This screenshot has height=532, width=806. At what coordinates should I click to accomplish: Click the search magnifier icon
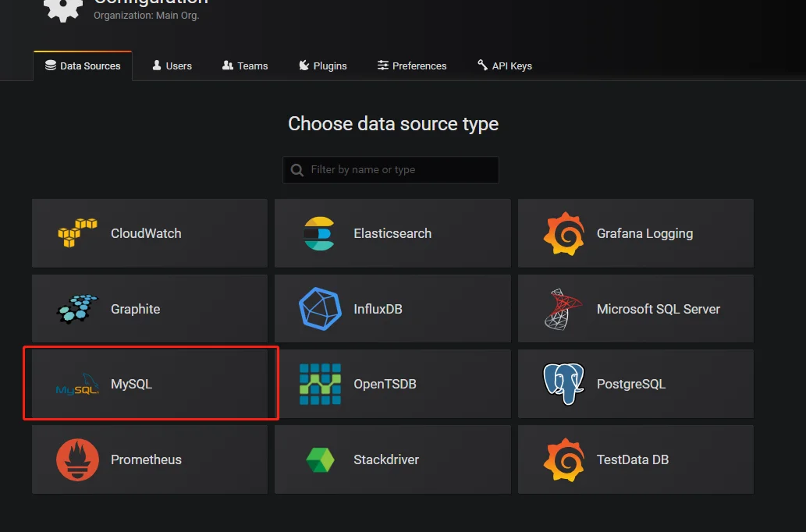[297, 170]
